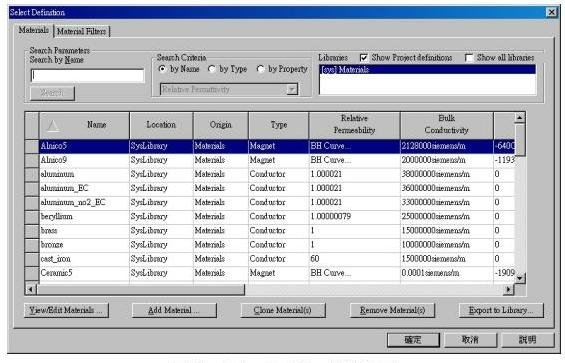The image size is (565, 363).
Task: Click the horizontal scroll right arrow
Action: [x=508, y=289]
